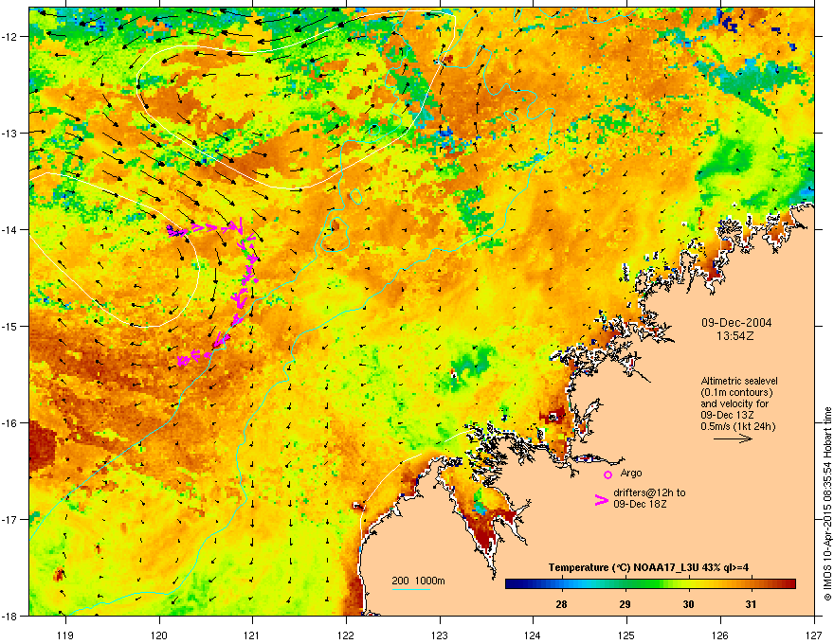Click the magenta Argo circle legend marker
Image resolution: width=834 pixels, height=644 pixels.
pos(607,474)
